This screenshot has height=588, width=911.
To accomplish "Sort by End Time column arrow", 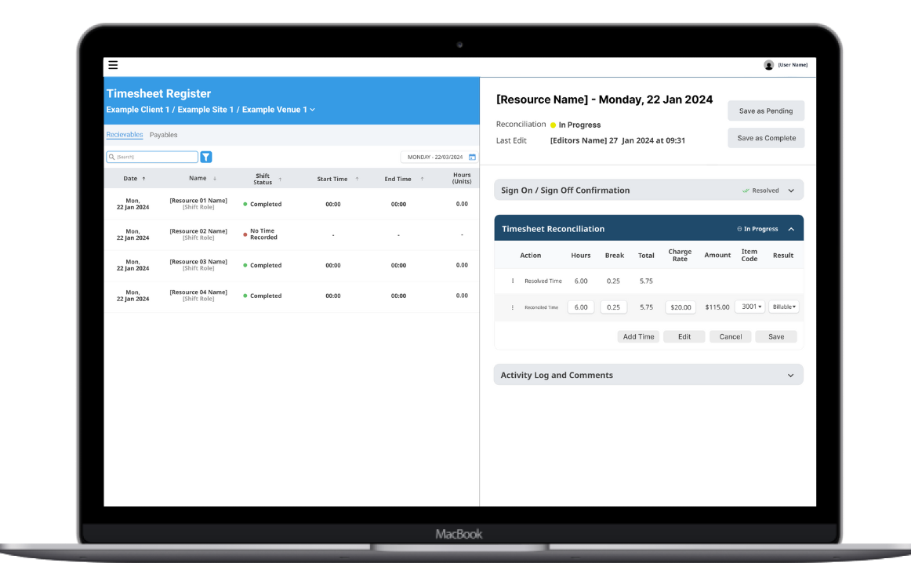I will [422, 179].
